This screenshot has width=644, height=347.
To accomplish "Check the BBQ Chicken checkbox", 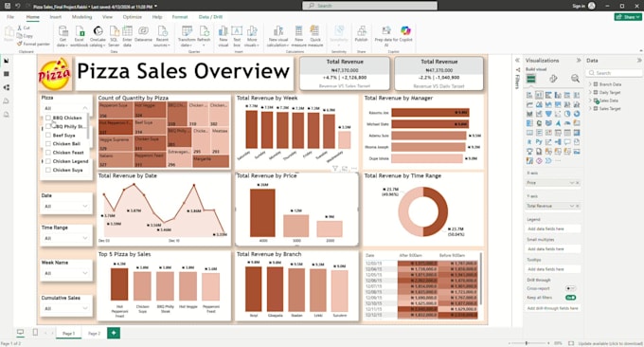I will coord(48,118).
